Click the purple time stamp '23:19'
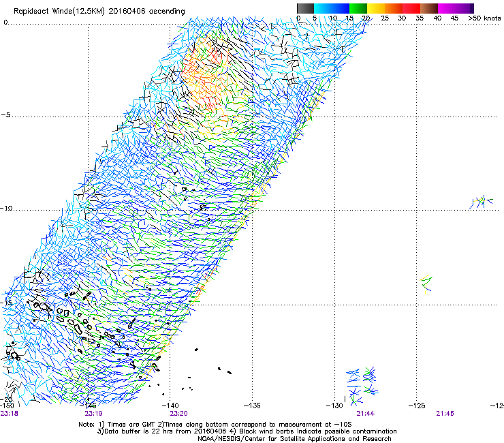 (x=93, y=414)
